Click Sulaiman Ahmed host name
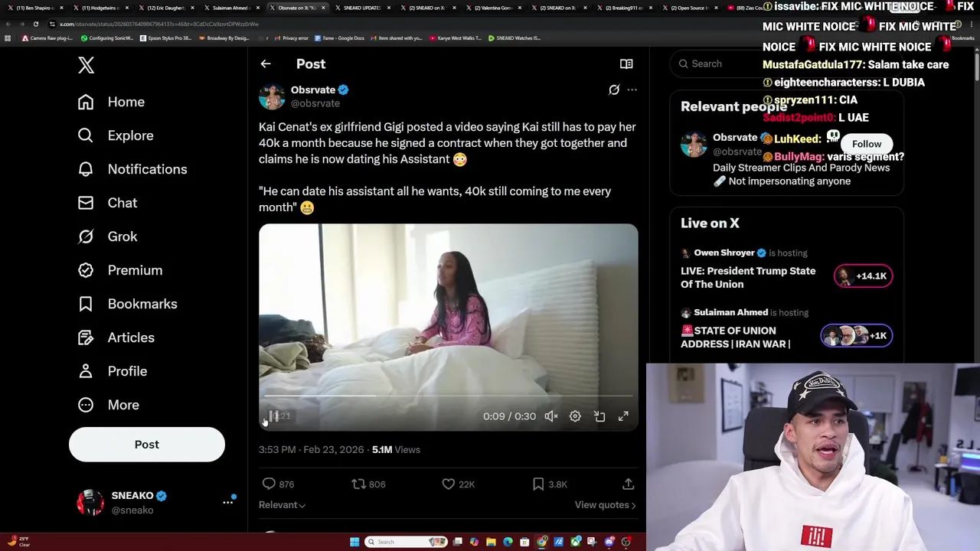 730,312
